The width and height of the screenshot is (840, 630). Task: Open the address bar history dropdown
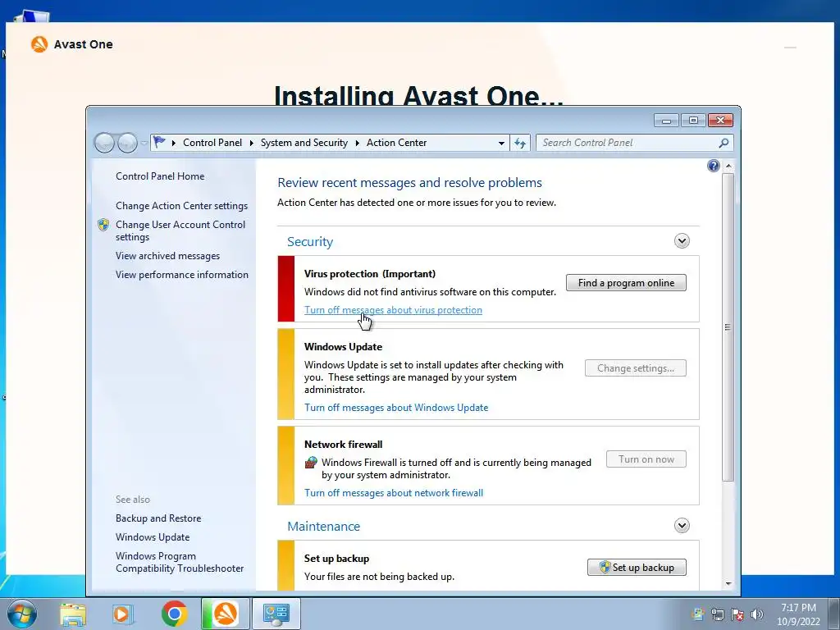(x=501, y=143)
